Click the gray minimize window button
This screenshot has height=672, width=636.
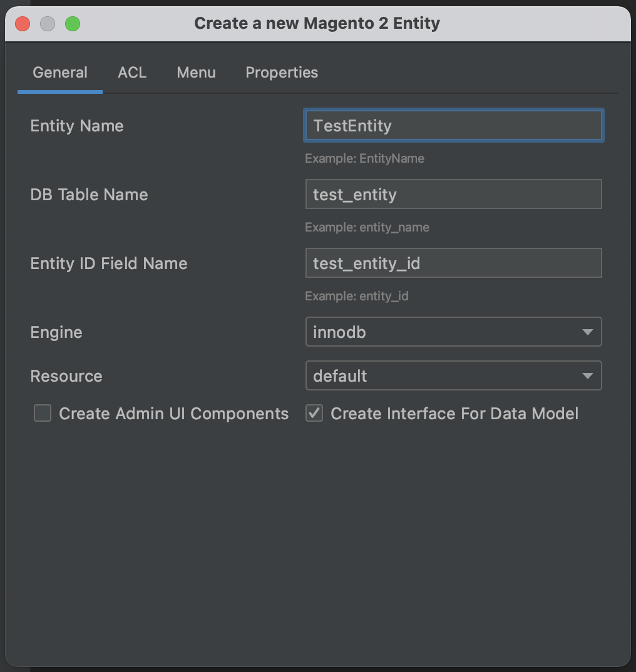point(48,24)
